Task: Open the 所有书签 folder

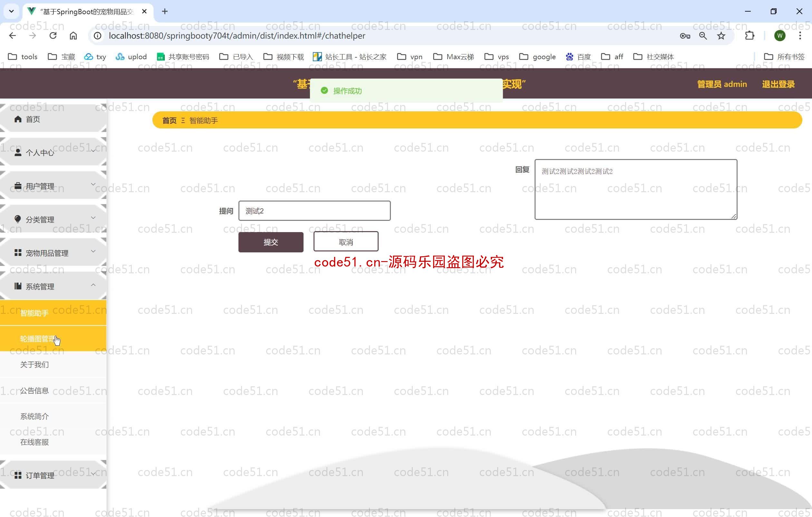Action: tap(784, 57)
